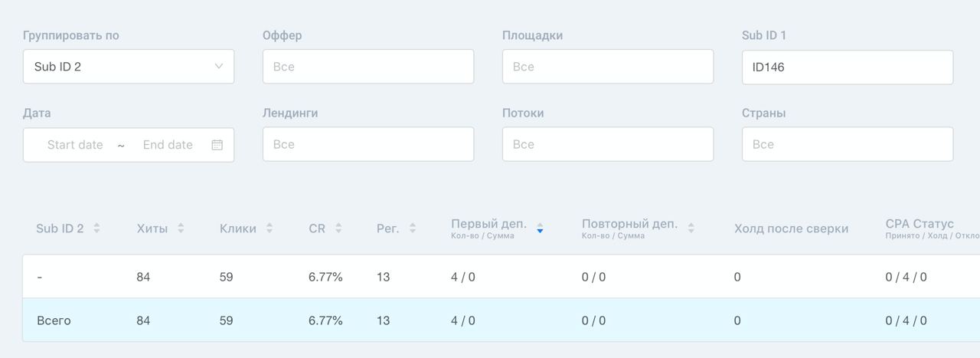
Task: Open the Площадки filter dropdown
Action: [608, 67]
